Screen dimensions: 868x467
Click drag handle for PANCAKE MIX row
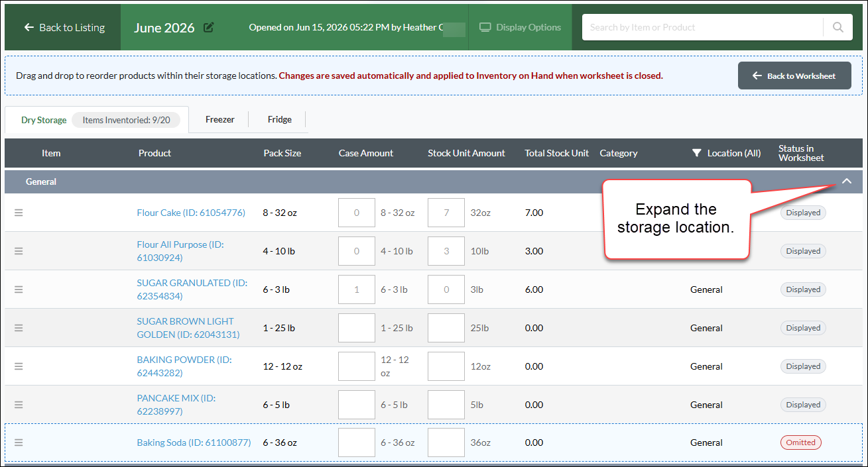19,405
